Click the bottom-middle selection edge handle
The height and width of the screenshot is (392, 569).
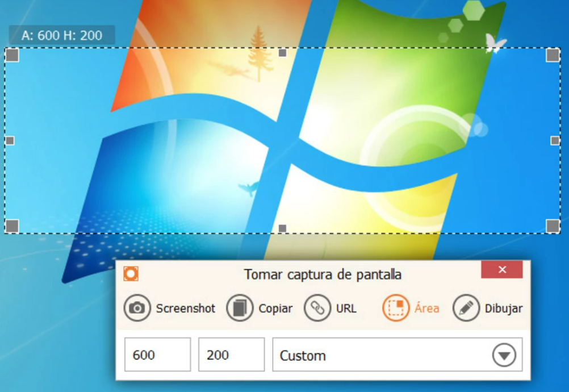[x=282, y=228]
